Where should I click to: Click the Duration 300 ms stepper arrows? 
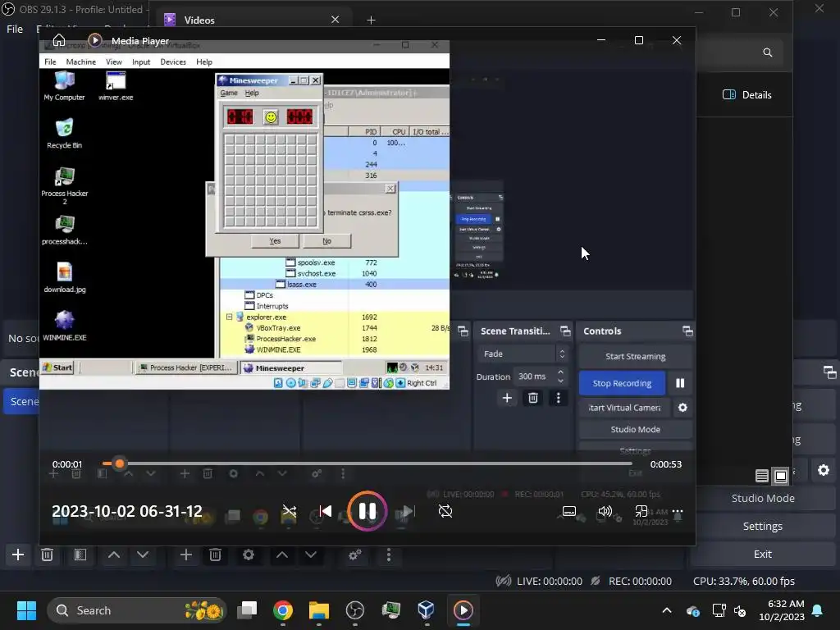(x=560, y=376)
